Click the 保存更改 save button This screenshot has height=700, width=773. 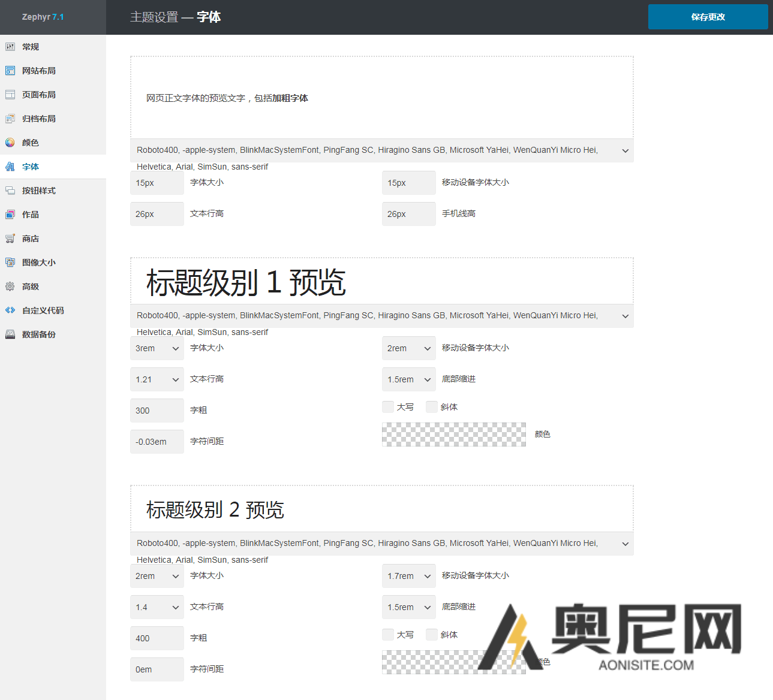point(708,17)
